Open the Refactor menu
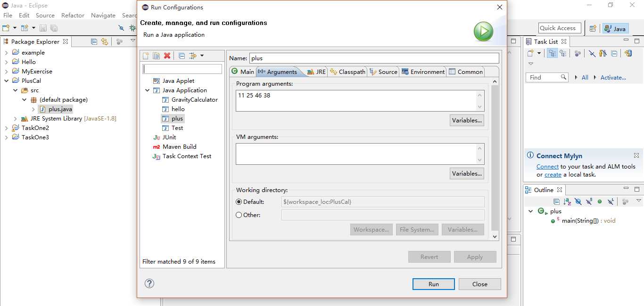Viewport: 644px width, 306px height. click(x=73, y=16)
